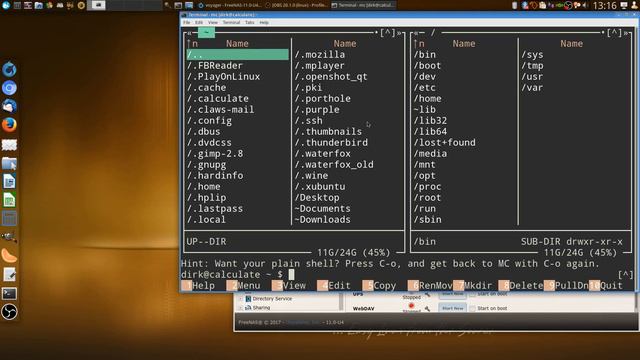Launch the Calc spreadsheet dock icon

[x=9, y=200]
